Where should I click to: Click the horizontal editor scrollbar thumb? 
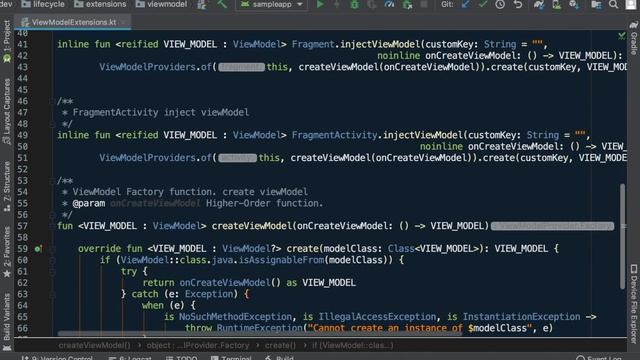coord(260,334)
